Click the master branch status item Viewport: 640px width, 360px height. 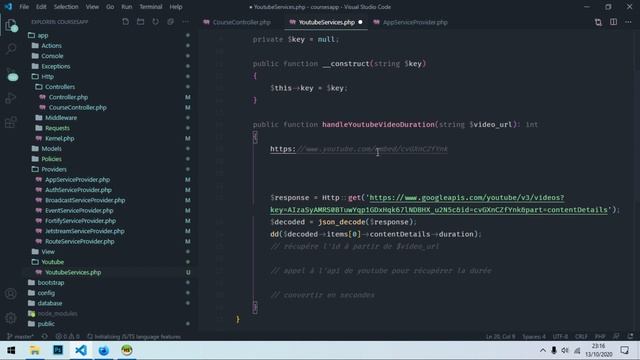20,337
